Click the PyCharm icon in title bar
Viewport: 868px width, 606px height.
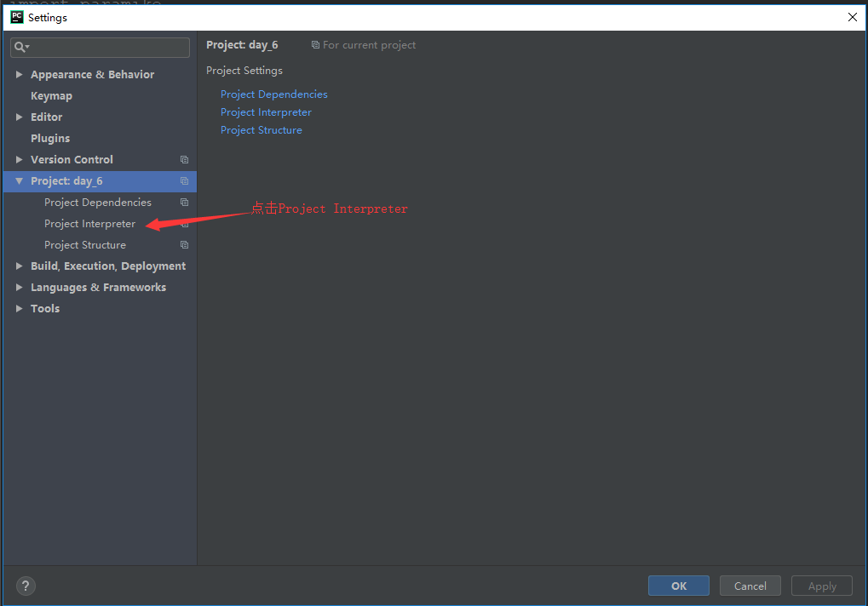[17, 17]
